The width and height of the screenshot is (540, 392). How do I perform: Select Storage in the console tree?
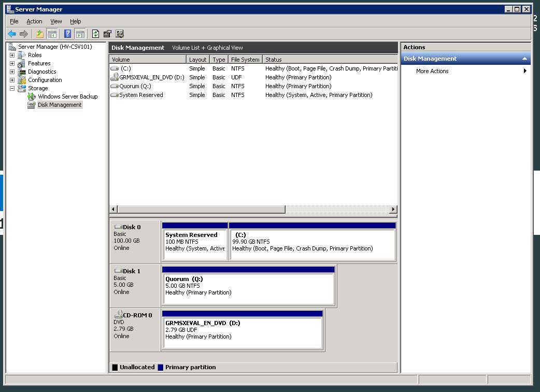(38, 88)
